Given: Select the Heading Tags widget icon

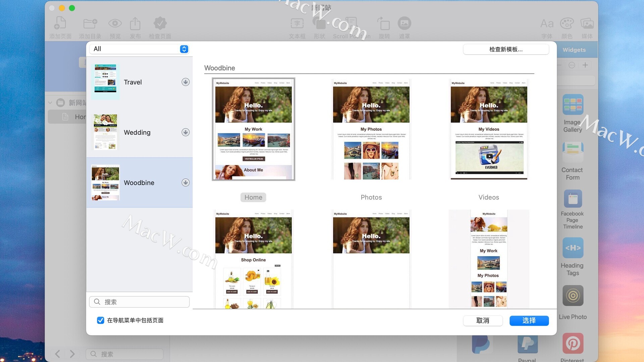Looking at the screenshot, I should 573,248.
